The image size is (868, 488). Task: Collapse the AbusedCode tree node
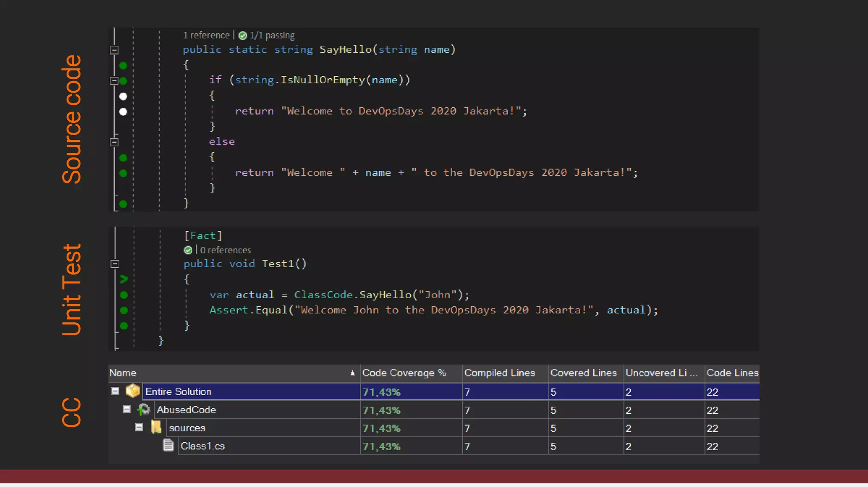pyautogui.click(x=126, y=409)
